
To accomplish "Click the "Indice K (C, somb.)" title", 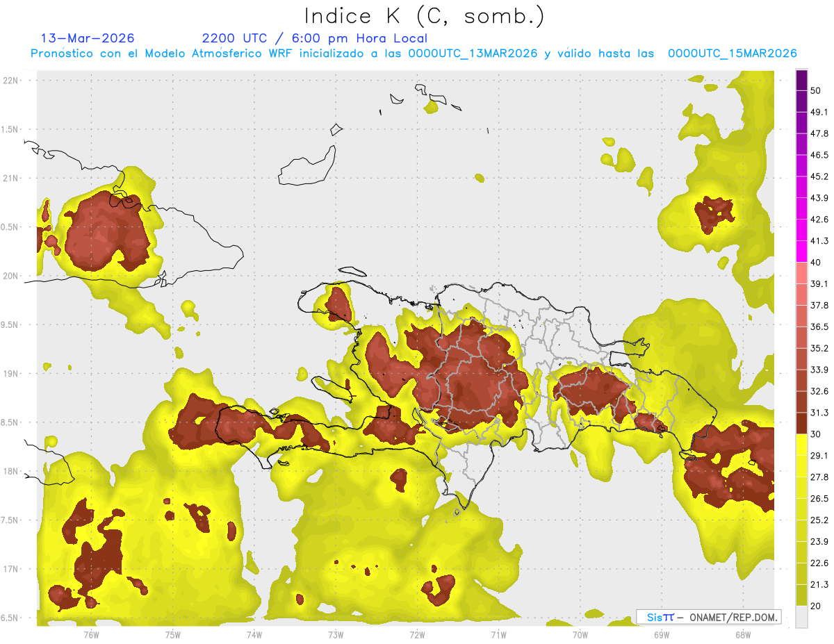I will click(x=424, y=16).
